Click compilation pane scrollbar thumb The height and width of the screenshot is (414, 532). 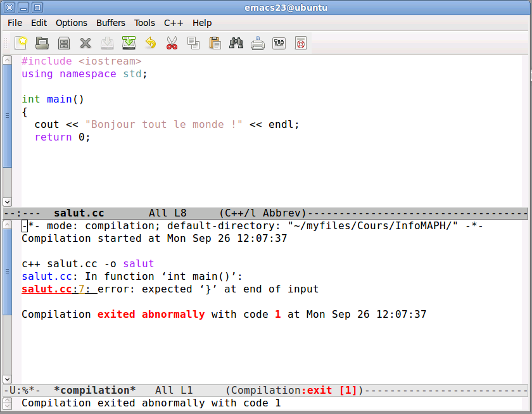point(7,272)
